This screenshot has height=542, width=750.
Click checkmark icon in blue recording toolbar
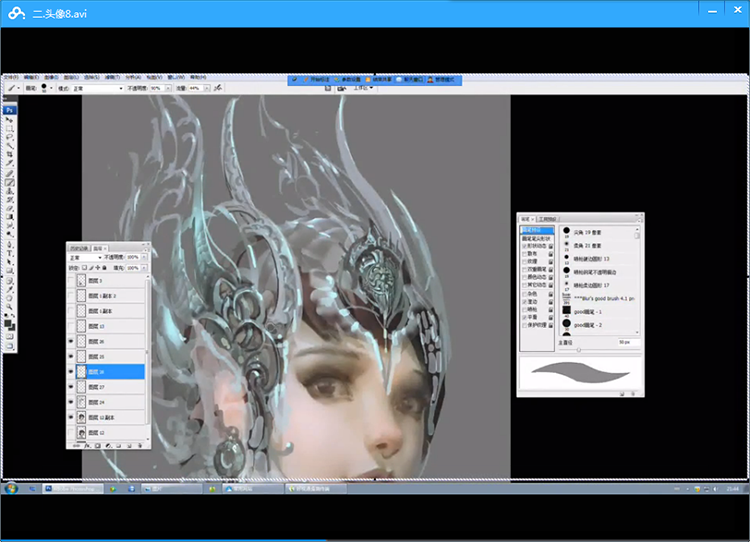point(295,80)
